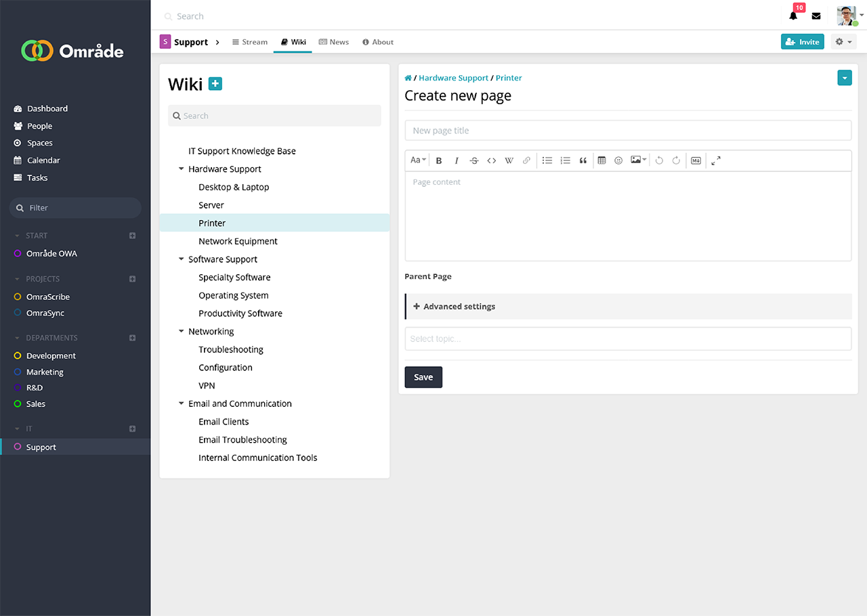Click the New page title field
This screenshot has height=616, width=867.
click(x=627, y=131)
